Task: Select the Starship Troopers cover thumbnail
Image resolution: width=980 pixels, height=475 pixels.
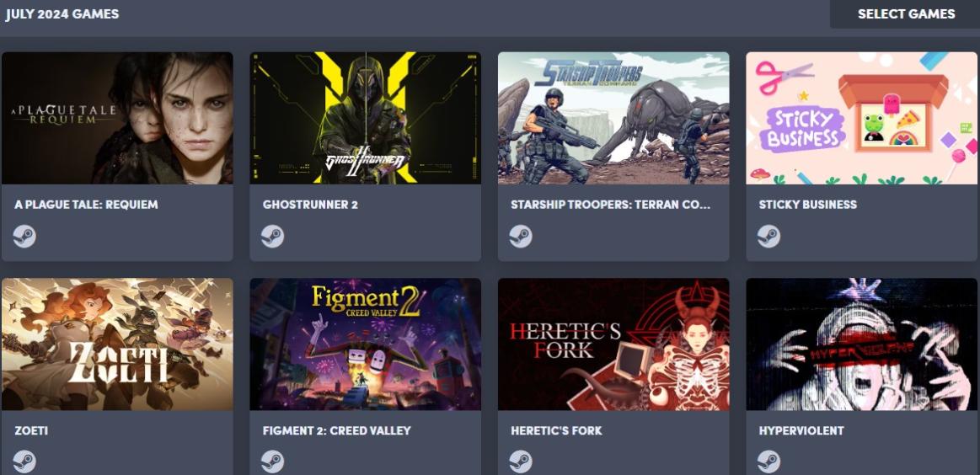Action: click(613, 118)
